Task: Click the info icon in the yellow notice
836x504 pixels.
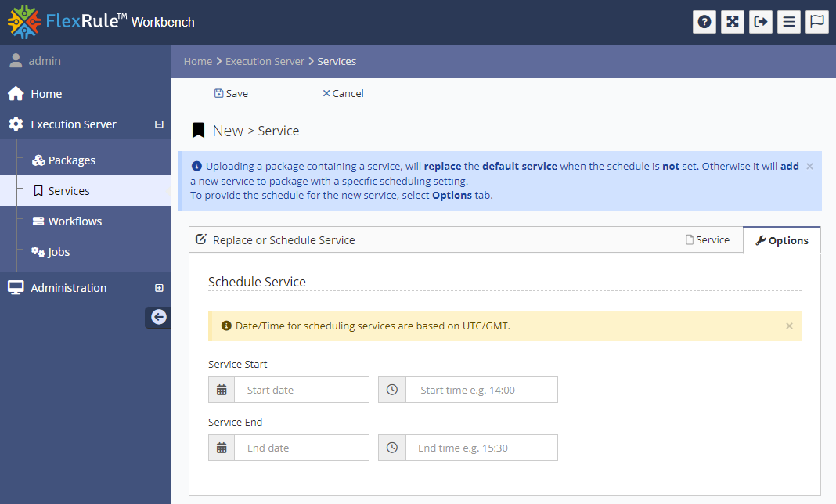Action: pyautogui.click(x=226, y=326)
